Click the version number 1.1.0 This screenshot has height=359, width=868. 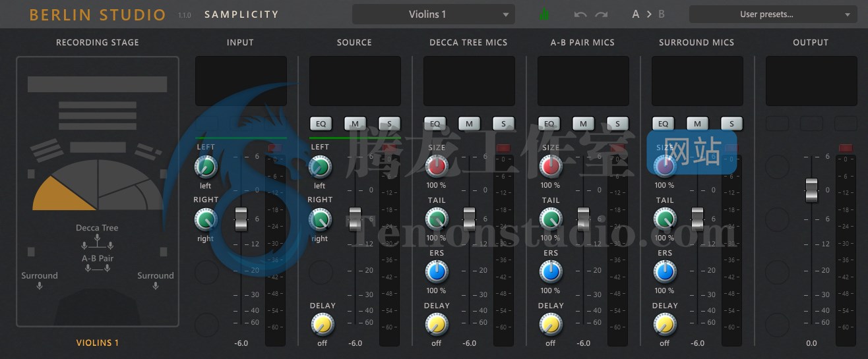point(184,15)
